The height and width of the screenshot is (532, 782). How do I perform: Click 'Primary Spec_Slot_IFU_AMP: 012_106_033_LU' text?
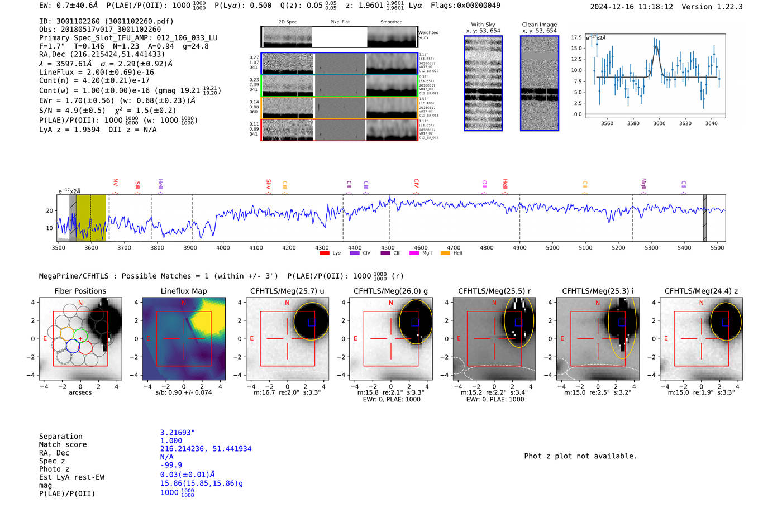128,38
